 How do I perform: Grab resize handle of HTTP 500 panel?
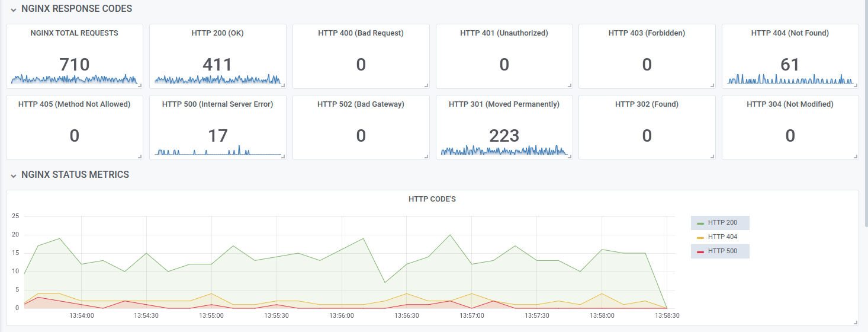283,157
